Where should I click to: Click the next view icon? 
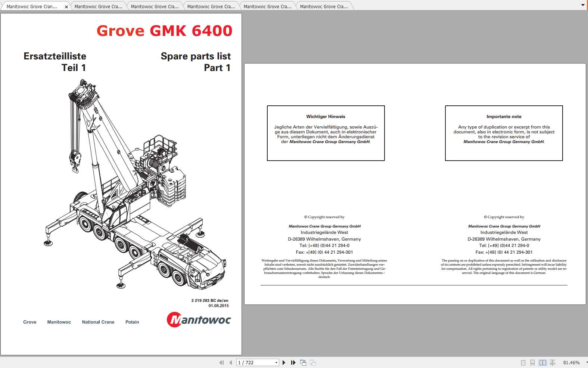coord(313,362)
